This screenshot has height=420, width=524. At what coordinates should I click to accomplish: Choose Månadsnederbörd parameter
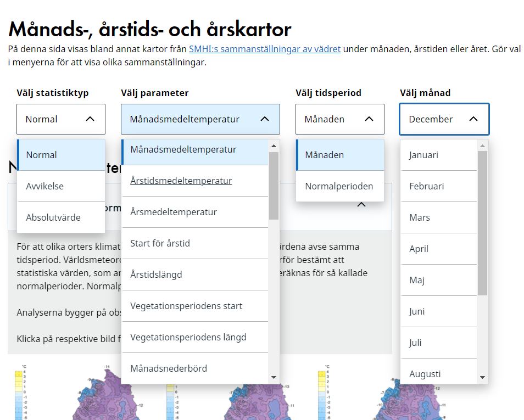point(169,368)
